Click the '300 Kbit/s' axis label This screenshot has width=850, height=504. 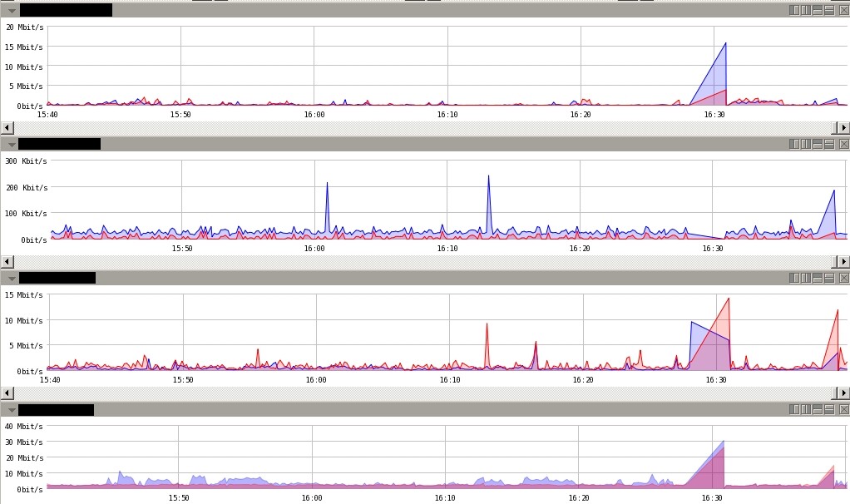(x=26, y=161)
